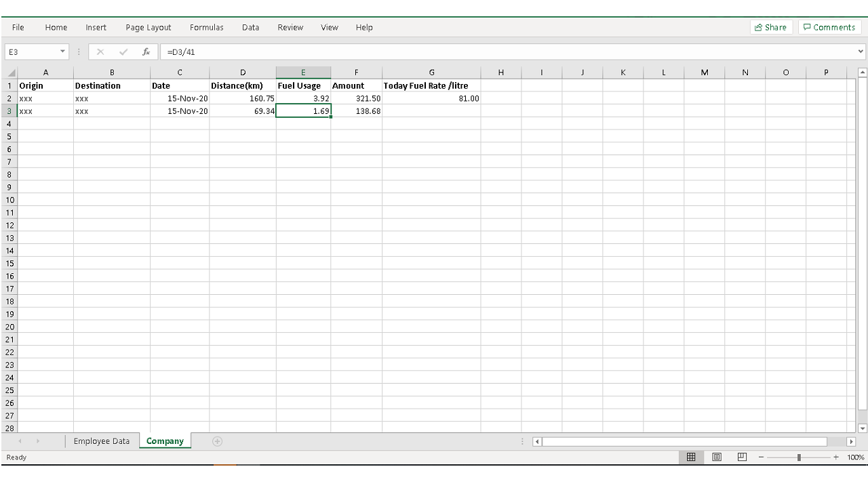Click the "Today Fuel Rate /litre" cell
The width and height of the screenshot is (868, 488).
tap(431, 85)
